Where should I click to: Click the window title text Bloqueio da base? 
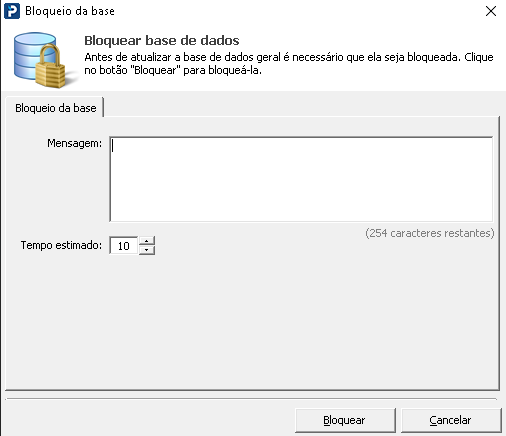coord(70,11)
